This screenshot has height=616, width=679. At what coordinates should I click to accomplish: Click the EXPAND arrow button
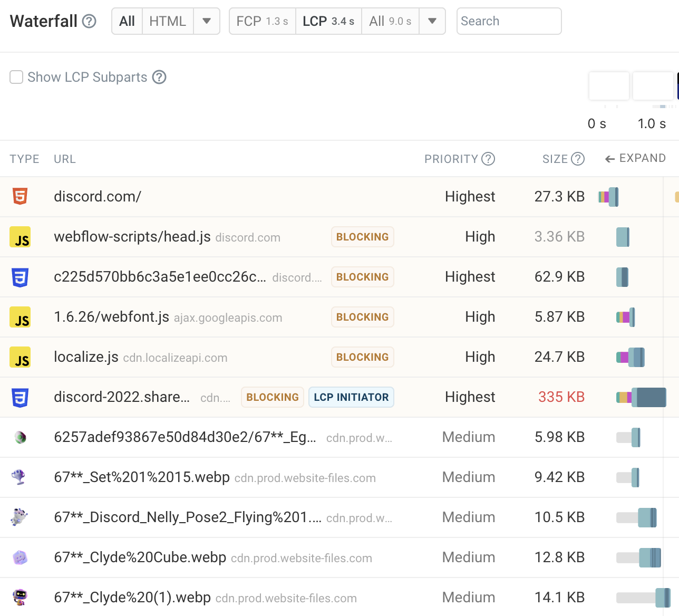pos(635,158)
